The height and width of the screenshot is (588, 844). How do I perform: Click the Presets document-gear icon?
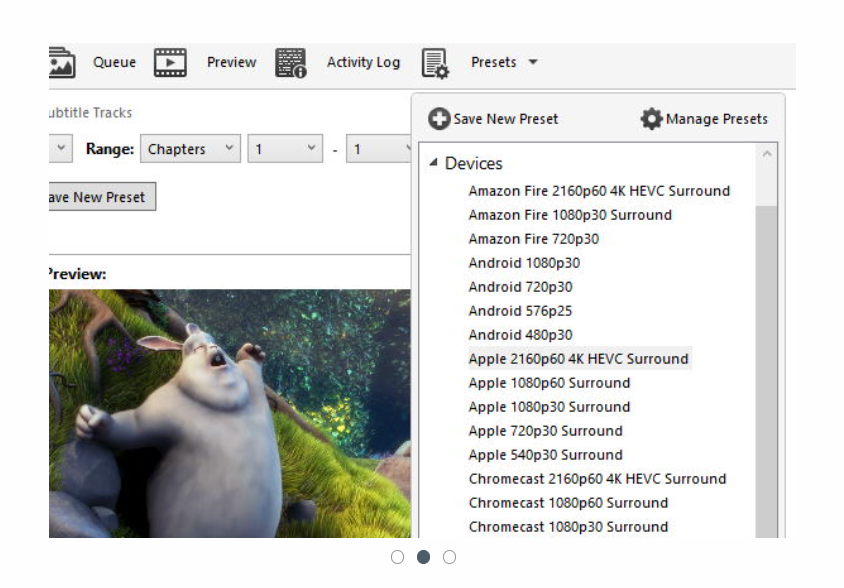point(435,64)
